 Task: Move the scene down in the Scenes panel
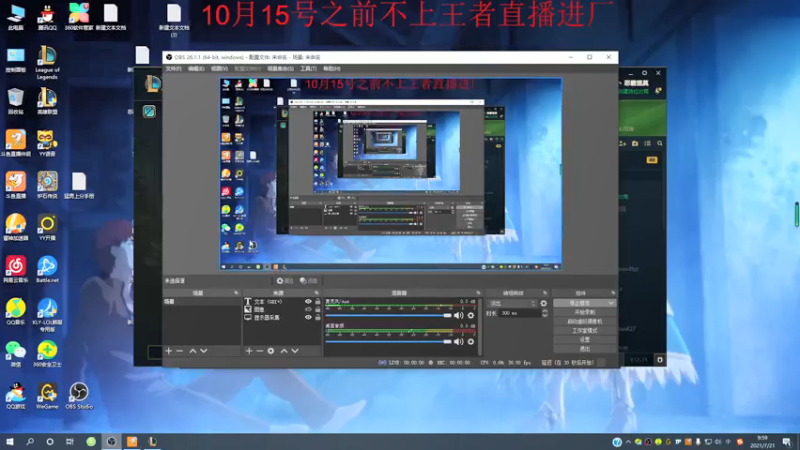pyautogui.click(x=204, y=351)
